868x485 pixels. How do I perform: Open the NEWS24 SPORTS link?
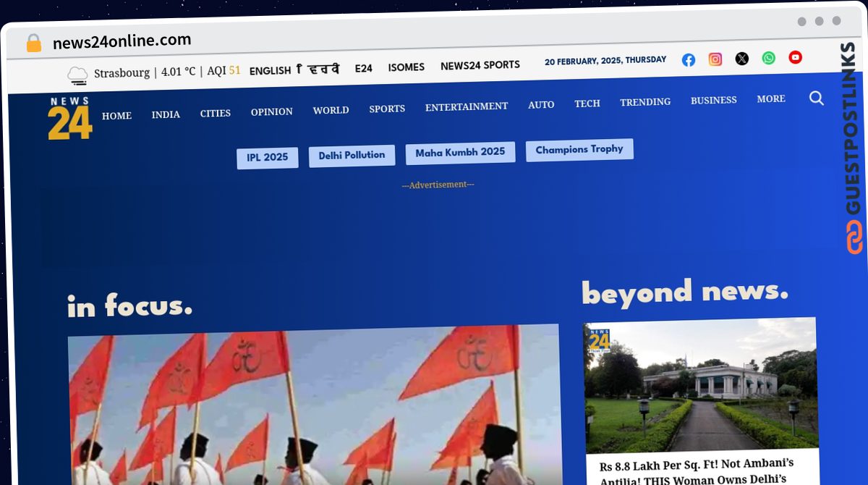(480, 65)
